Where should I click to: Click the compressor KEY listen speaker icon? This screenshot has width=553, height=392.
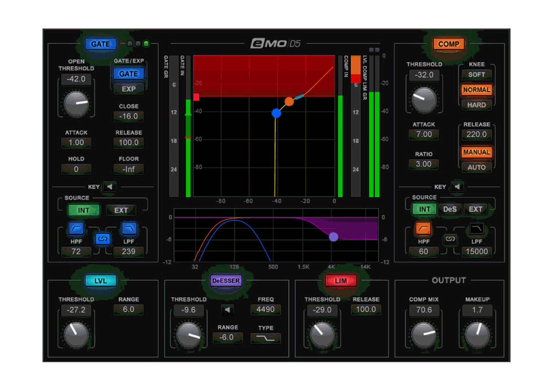457,186
